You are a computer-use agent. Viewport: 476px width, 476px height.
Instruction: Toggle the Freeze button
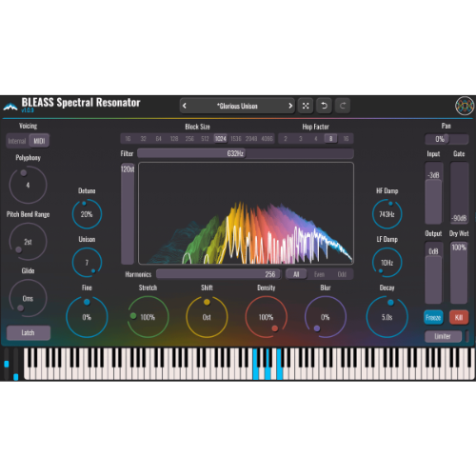(x=433, y=317)
